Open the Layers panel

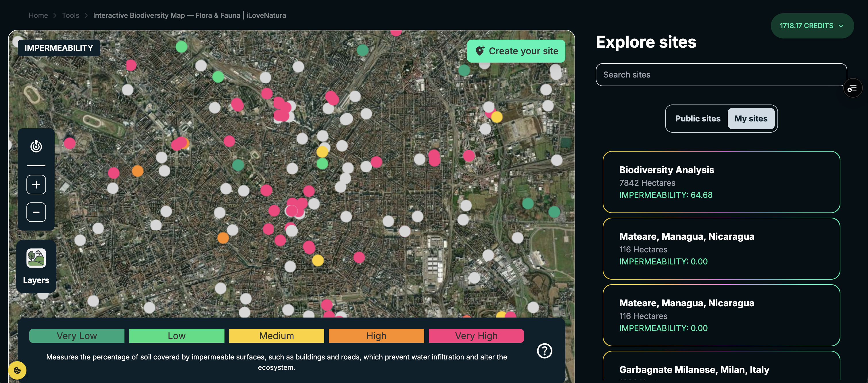[x=36, y=266]
